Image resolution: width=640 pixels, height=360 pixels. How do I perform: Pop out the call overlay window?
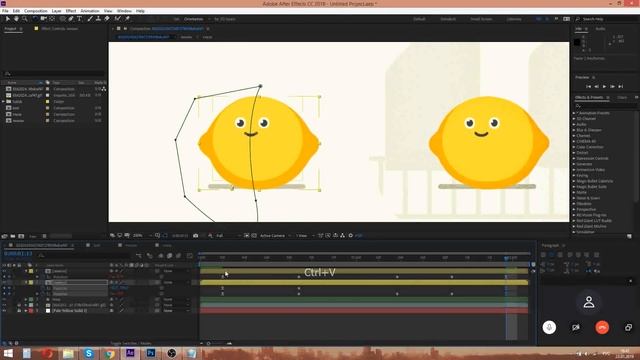coord(629,327)
